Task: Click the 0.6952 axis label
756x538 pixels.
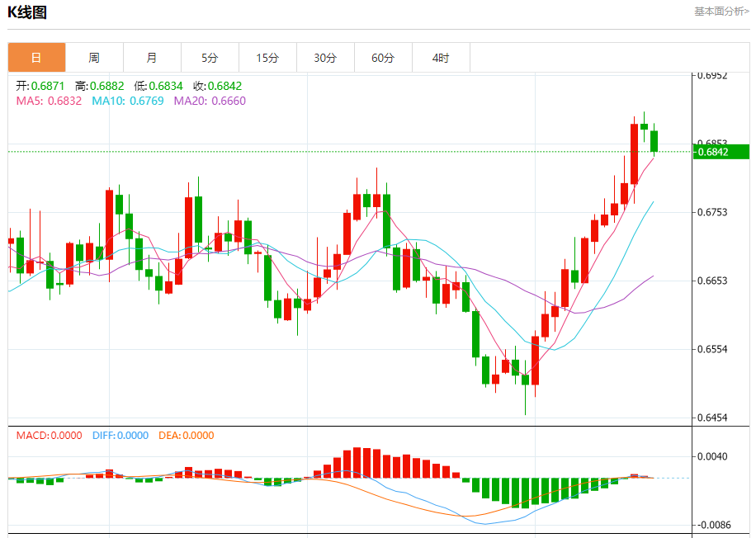Action: coord(712,76)
